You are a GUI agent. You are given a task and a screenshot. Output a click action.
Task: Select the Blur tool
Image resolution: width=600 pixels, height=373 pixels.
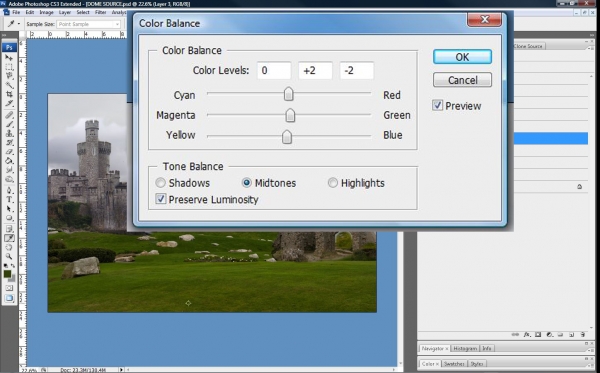pyautogui.click(x=9, y=170)
